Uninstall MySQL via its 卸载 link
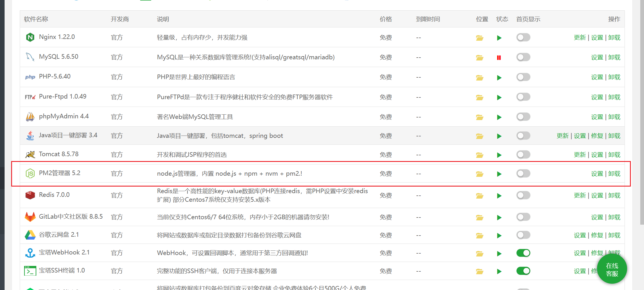 [x=614, y=57]
